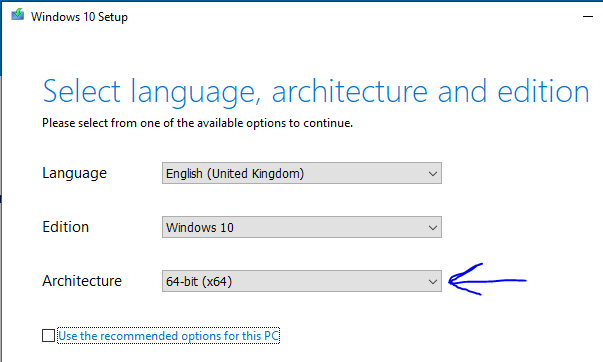Click the Language dropdown chevron arrow
Image resolution: width=603 pixels, height=362 pixels.
[433, 174]
